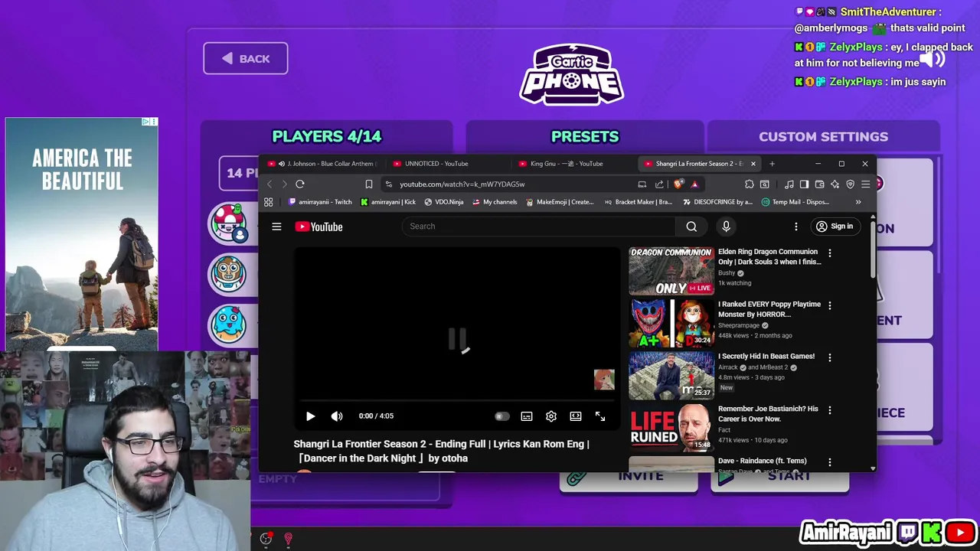The width and height of the screenshot is (980, 551).
Task: Open options for Dave Raindance video
Action: click(829, 462)
